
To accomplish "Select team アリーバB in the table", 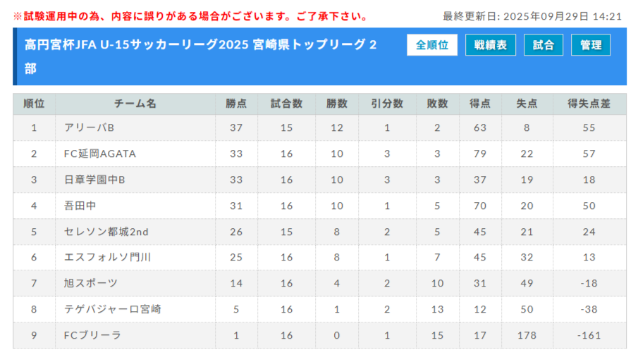I will pos(89,127).
